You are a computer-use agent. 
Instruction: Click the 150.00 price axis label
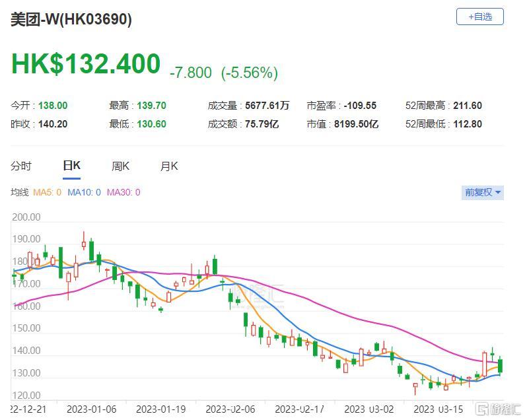(x=26, y=328)
